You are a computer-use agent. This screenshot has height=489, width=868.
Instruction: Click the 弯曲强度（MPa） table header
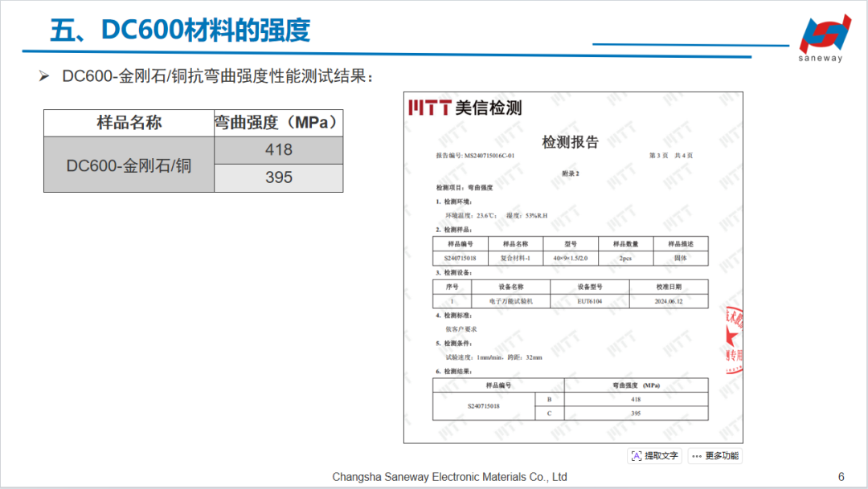278,123
